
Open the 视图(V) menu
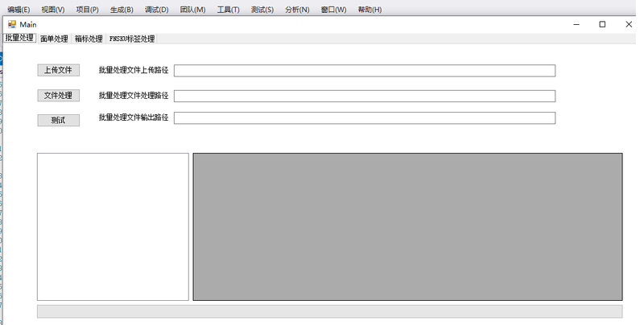coord(53,10)
